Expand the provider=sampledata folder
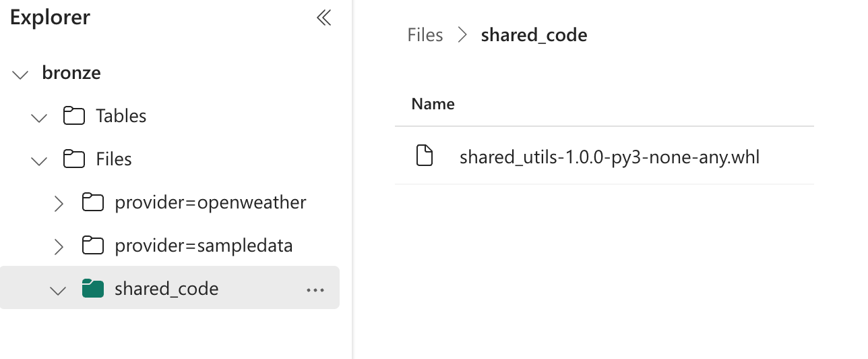Viewport: 868px width, 359px height. click(59, 246)
